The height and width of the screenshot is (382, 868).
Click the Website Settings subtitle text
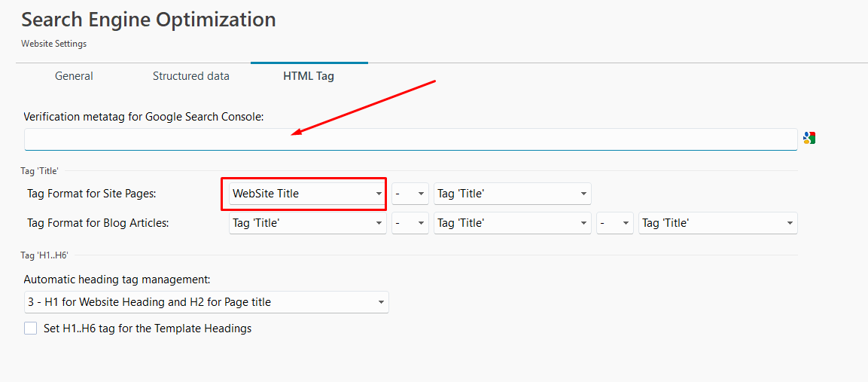53,44
